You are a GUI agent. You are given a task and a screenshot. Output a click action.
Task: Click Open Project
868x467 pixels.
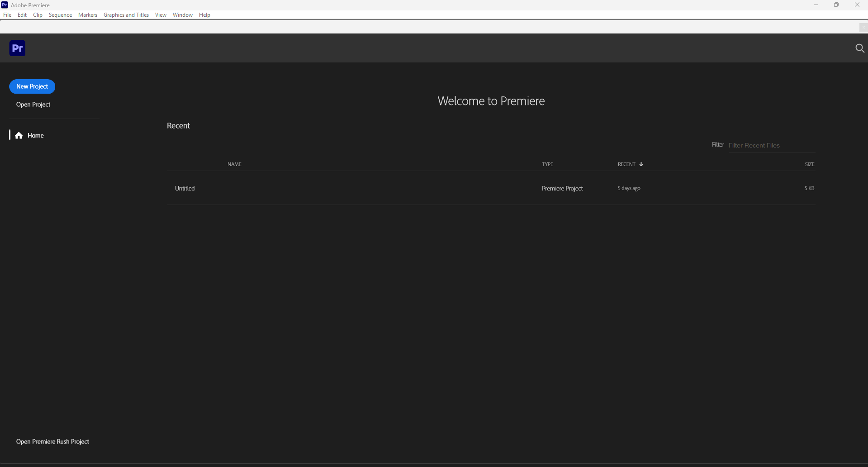(33, 105)
